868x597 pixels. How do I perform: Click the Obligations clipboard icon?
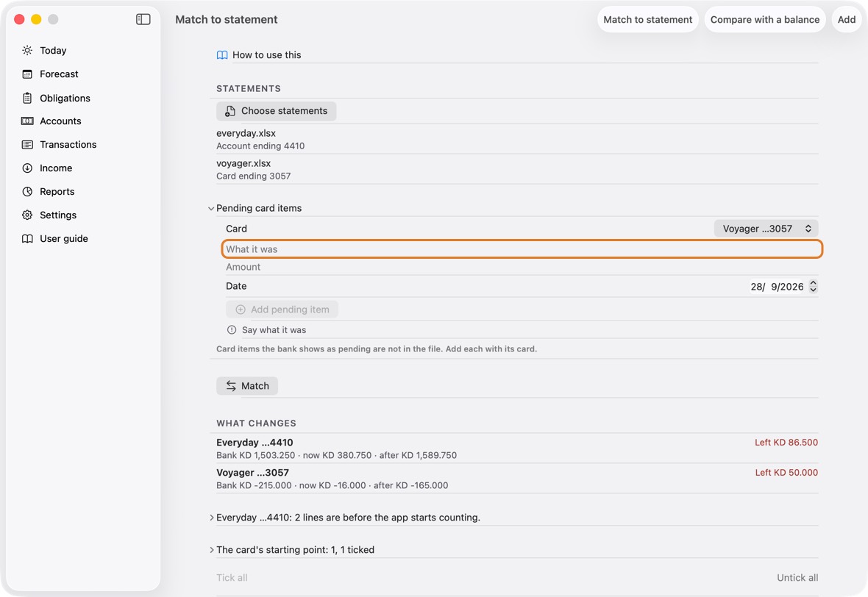(x=27, y=98)
